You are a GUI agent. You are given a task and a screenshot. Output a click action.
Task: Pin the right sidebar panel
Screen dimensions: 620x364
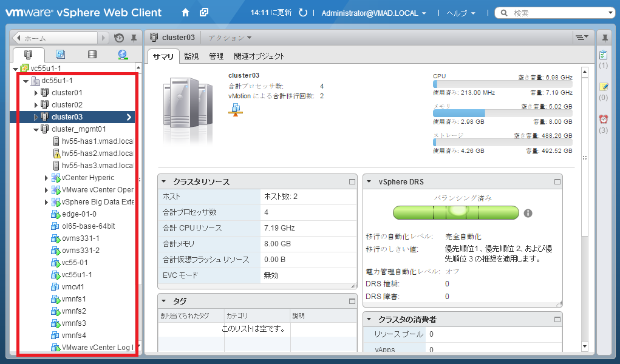point(605,38)
